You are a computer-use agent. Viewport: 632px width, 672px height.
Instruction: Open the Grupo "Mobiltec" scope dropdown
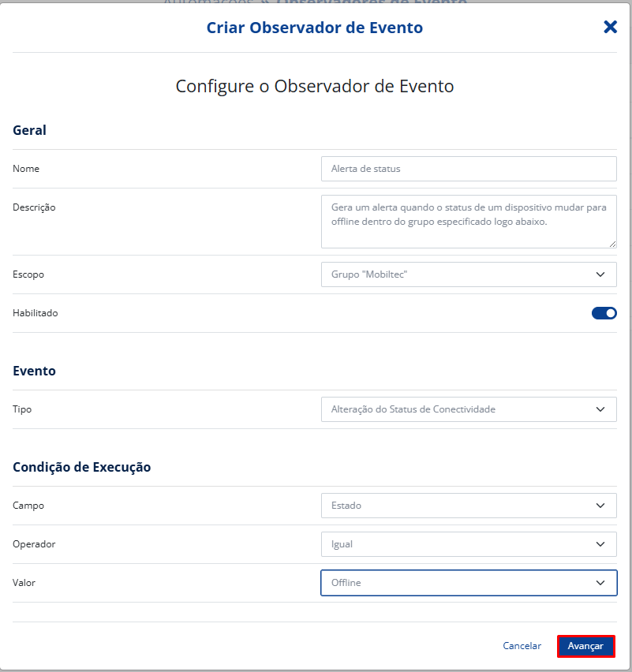[458, 274]
